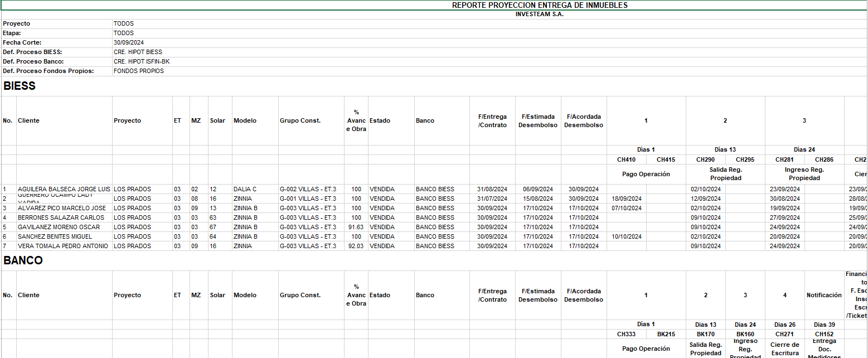Image resolution: width=868 pixels, height=358 pixels.
Task: Click the 91.63 avance de obra cell
Action: [x=356, y=228]
